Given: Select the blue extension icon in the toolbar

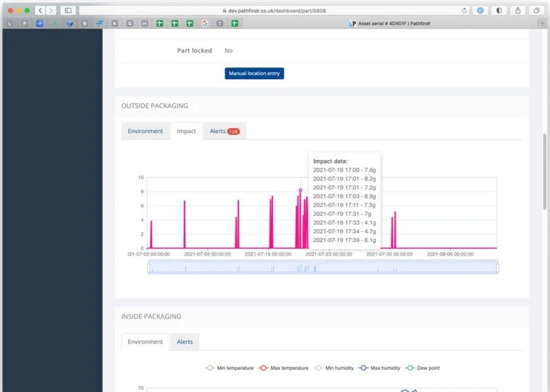Looking at the screenshot, I should click(480, 10).
